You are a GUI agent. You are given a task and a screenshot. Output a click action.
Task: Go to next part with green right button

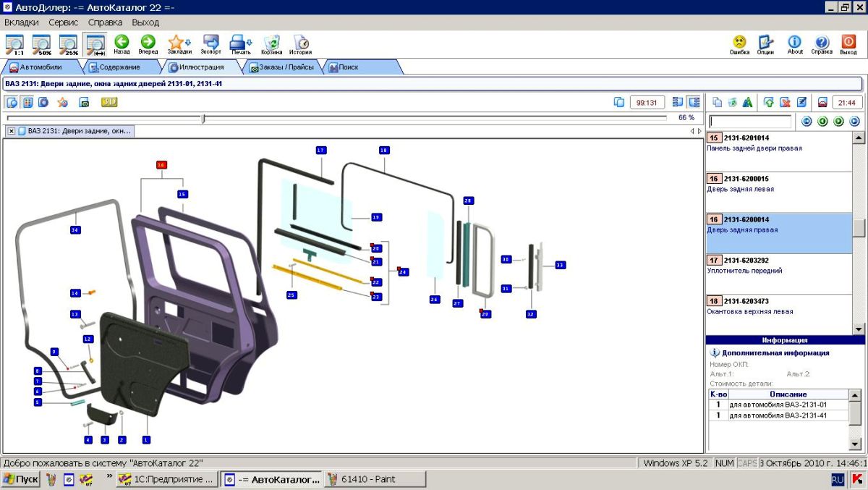[x=838, y=122]
